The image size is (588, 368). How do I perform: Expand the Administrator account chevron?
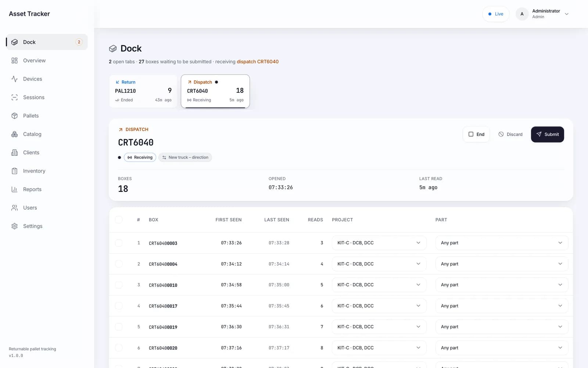click(x=567, y=14)
